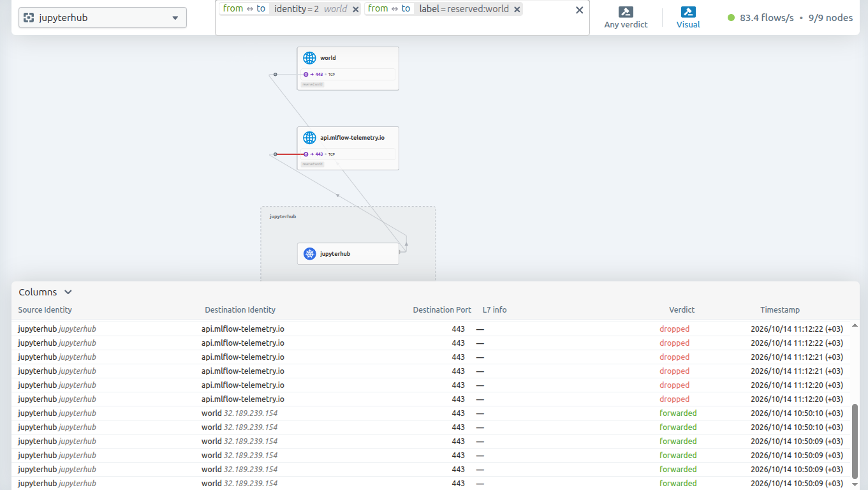Viewport: 868px width, 490px height.
Task: Click the Destination Identity column header
Action: [x=240, y=310]
